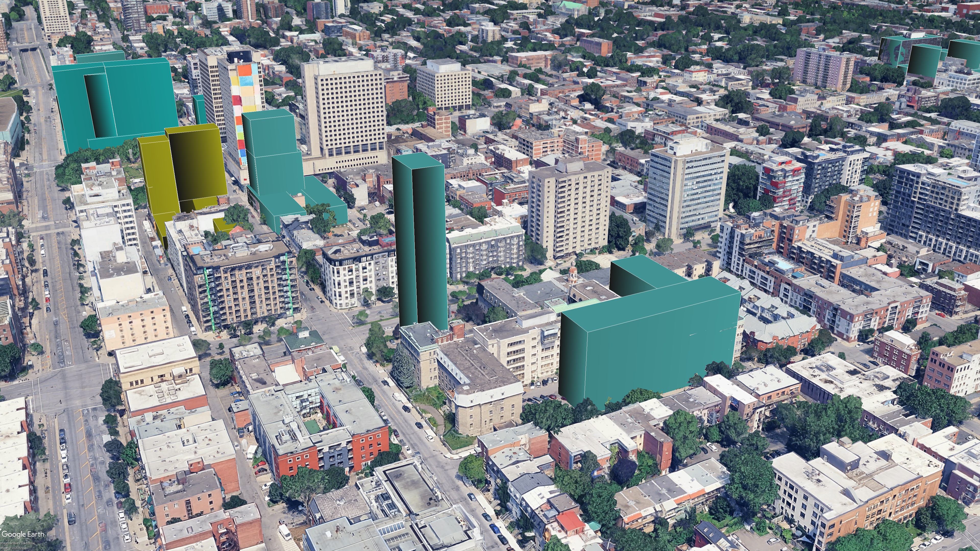The height and width of the screenshot is (551, 980).
Task: Click the Google Earth logo watermark
Action: 23,534
